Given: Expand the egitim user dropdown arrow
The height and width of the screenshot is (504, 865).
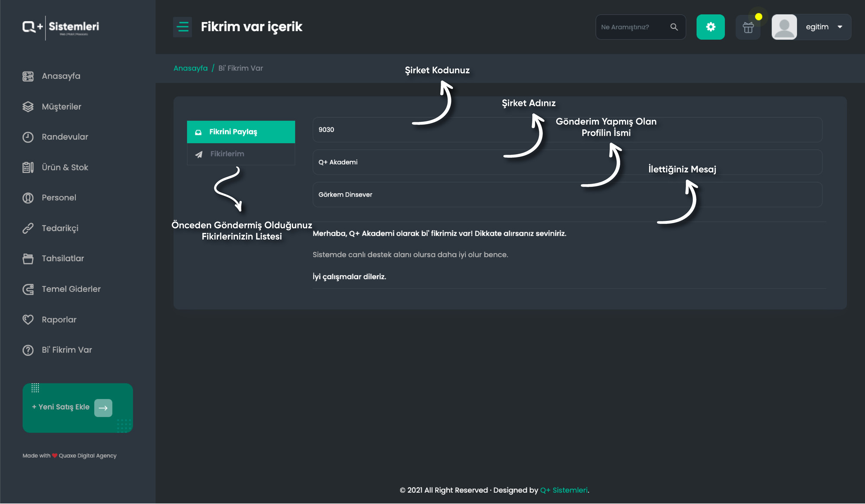Looking at the screenshot, I should pos(840,27).
